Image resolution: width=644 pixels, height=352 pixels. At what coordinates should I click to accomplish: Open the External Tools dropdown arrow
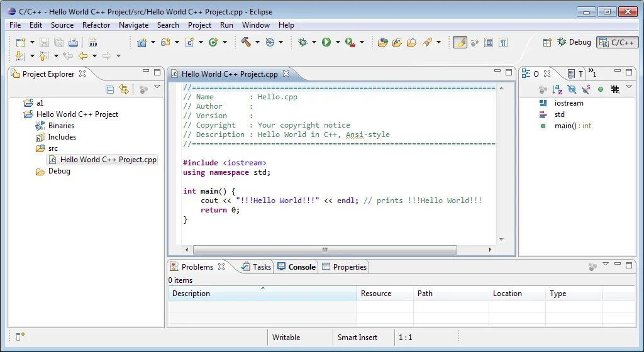click(x=362, y=42)
